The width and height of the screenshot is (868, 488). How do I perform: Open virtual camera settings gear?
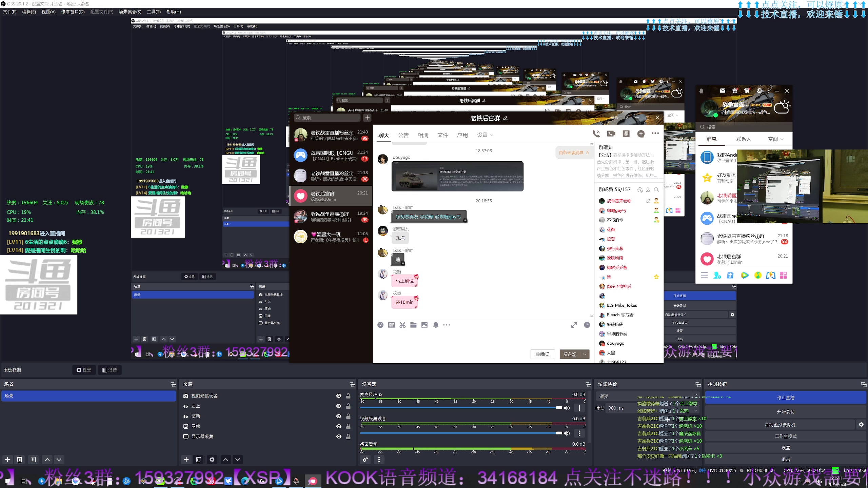pyautogui.click(x=861, y=425)
